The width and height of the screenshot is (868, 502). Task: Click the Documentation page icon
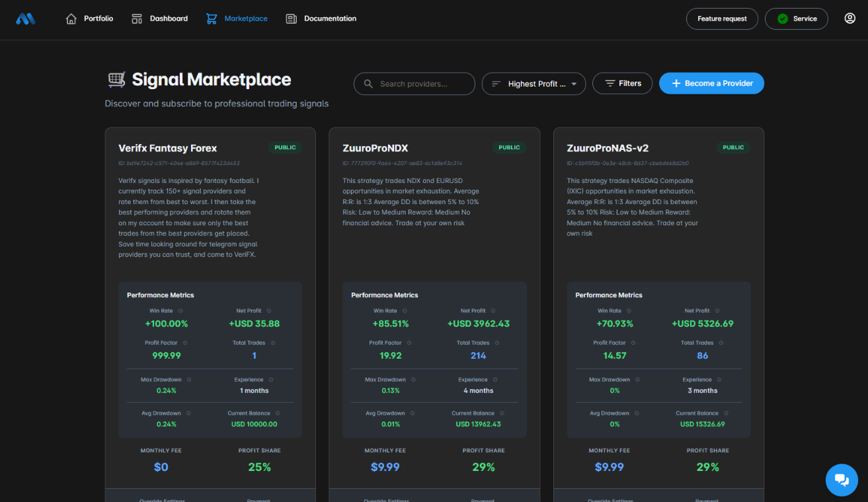point(291,18)
